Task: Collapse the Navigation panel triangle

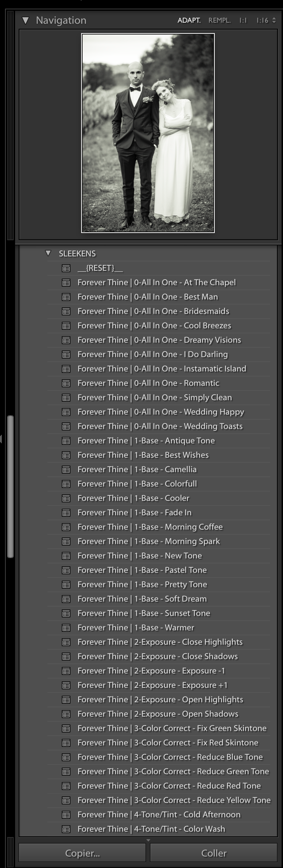Action: pos(25,20)
